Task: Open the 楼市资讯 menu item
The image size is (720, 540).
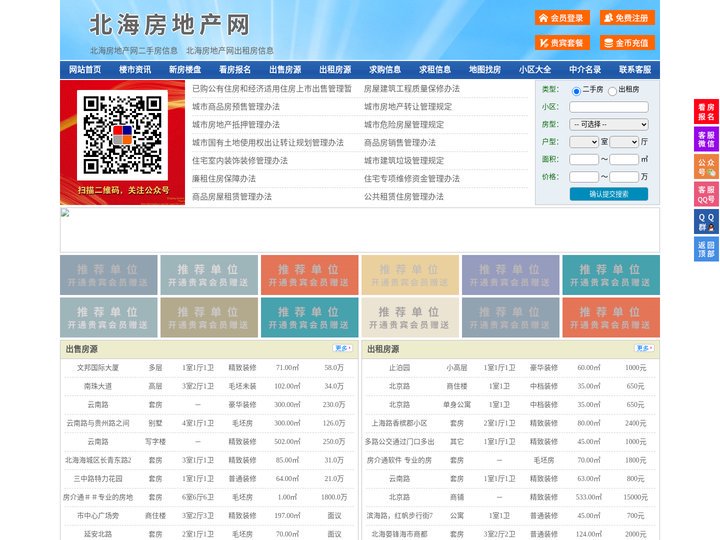Action: [x=135, y=70]
